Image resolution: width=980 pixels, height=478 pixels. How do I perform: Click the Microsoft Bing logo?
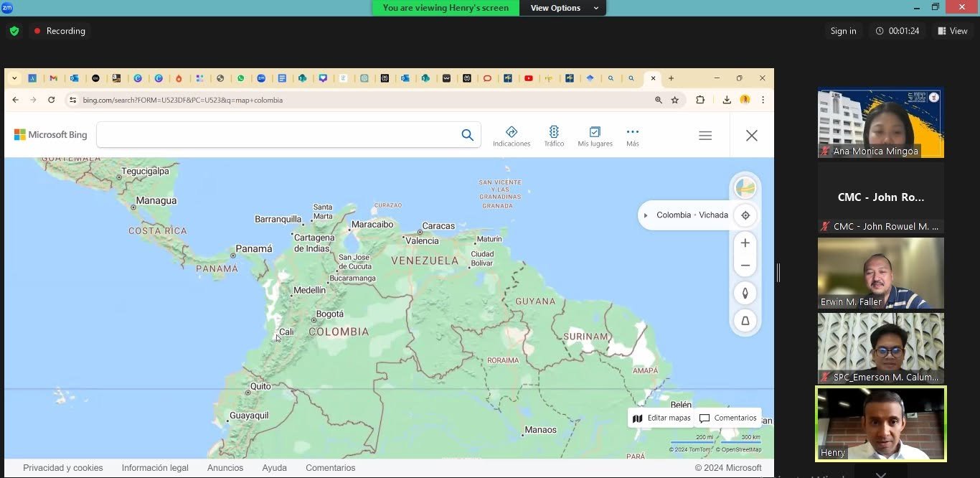(50, 135)
